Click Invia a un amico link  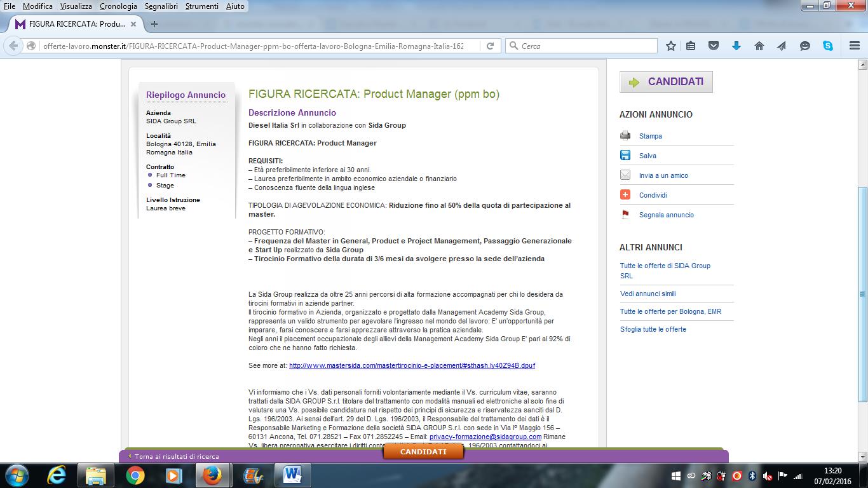[x=663, y=175]
